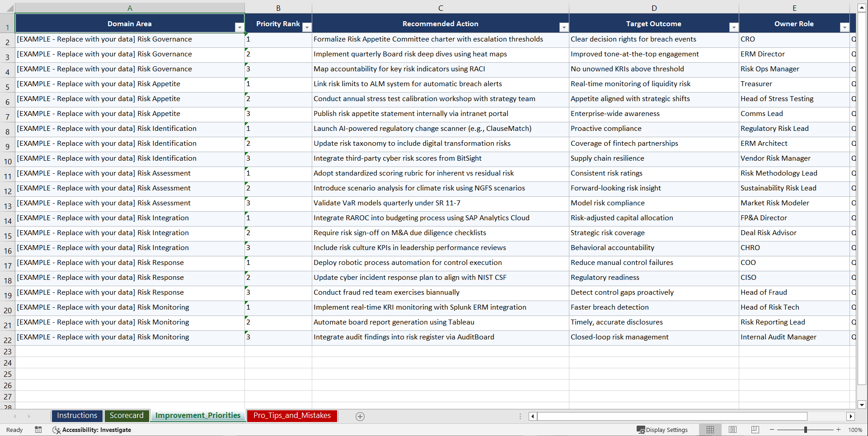Screen dimensions: 868x436
Task: Open the Priority Rank filter dropdown
Action: (307, 28)
